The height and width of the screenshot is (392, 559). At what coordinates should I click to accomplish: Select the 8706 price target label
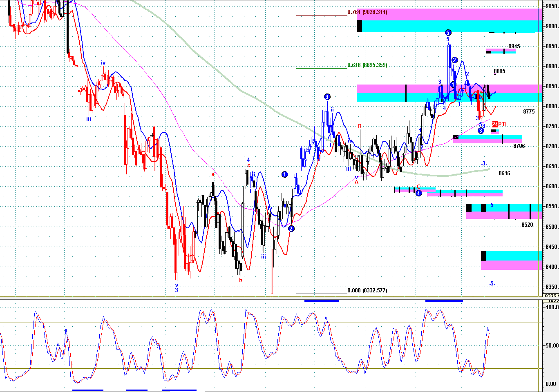(x=519, y=146)
